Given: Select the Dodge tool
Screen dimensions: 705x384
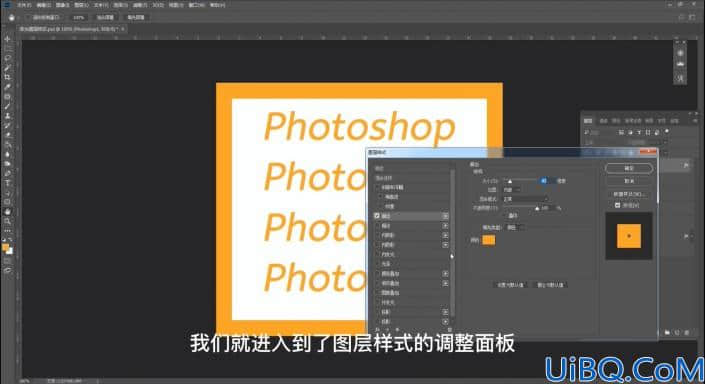Looking at the screenshot, I should click(x=7, y=164).
